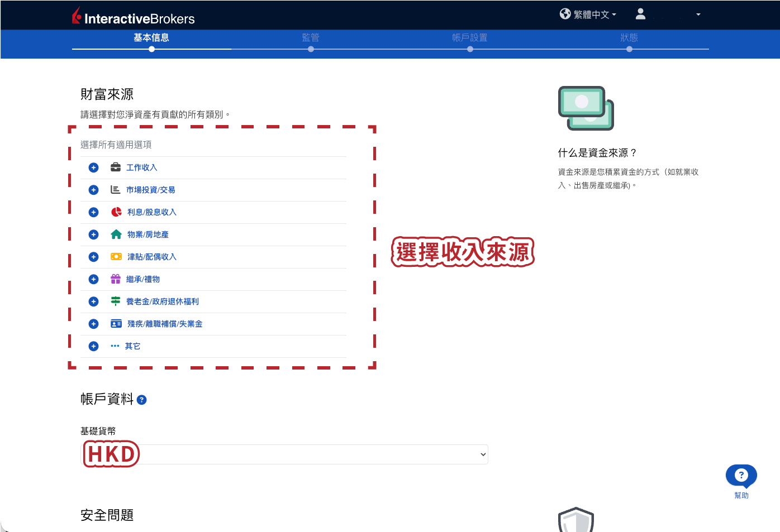This screenshot has height=532, width=780.
Task: Open the 基礎貨幣 currency dropdown
Action: click(284, 454)
